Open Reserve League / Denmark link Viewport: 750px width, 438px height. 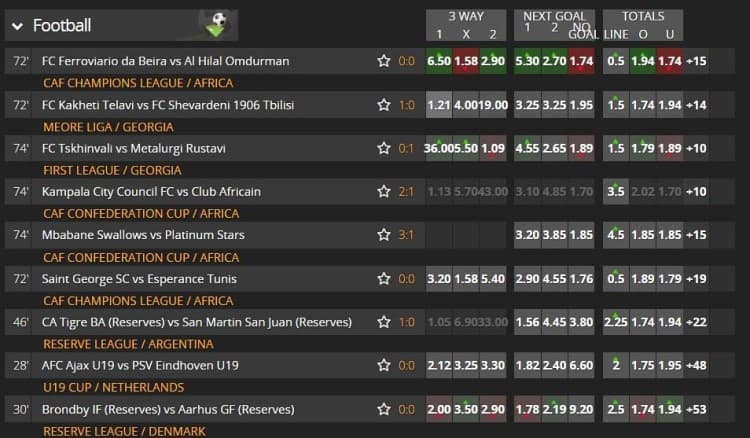124,431
